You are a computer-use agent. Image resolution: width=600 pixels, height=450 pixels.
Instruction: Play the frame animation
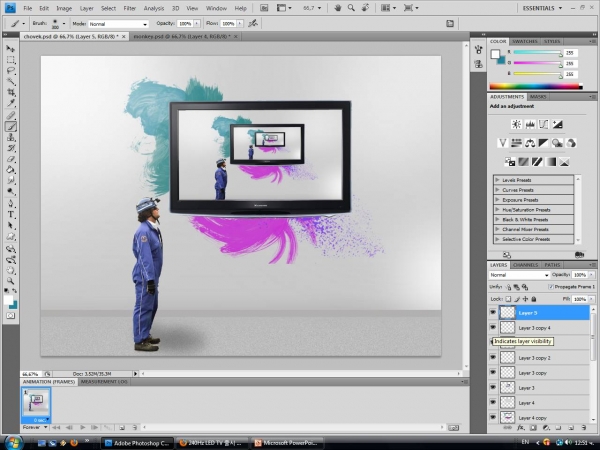(x=83, y=427)
